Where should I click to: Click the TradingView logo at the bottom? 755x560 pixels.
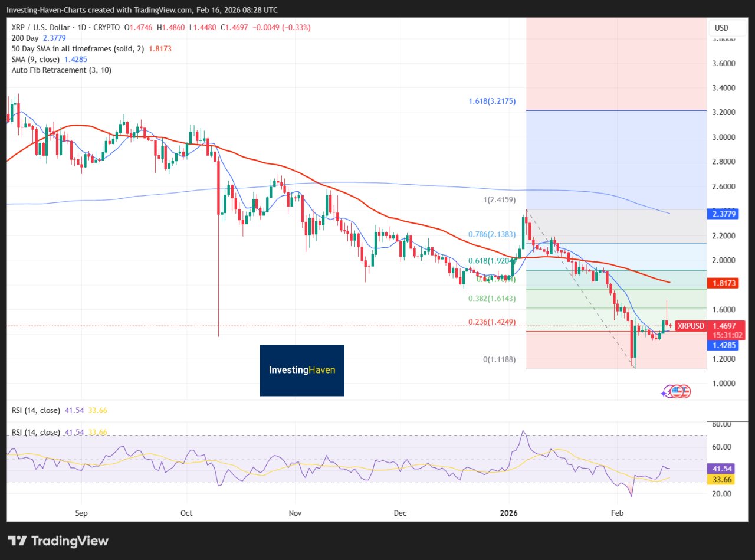(x=58, y=541)
